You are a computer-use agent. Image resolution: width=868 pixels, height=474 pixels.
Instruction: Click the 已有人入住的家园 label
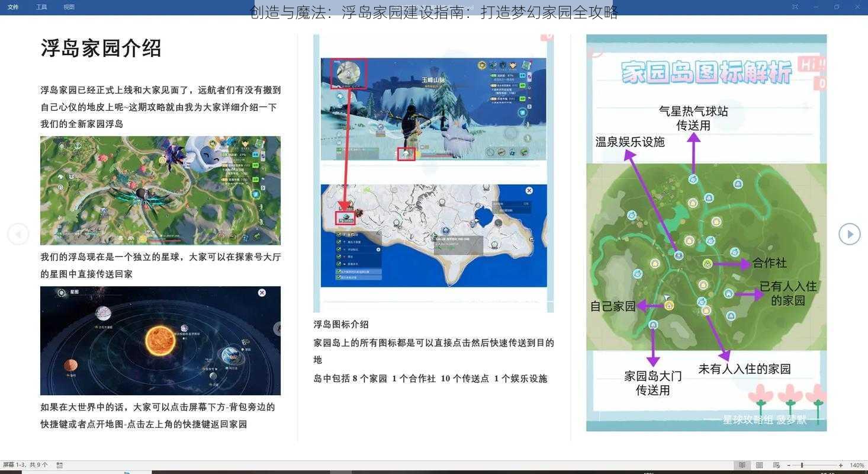click(788, 293)
